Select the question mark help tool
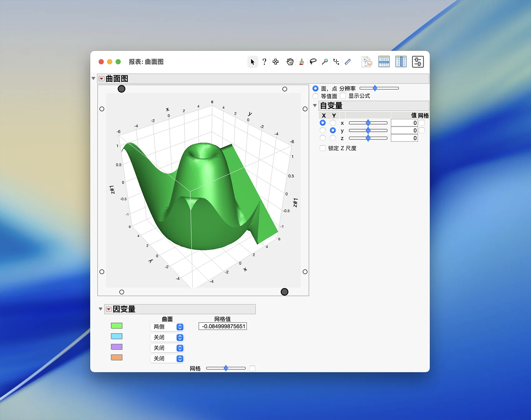 (264, 62)
